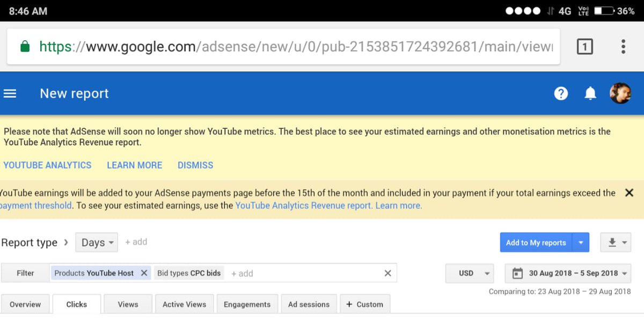Switch to the Ad sessions tab
The height and width of the screenshot is (322, 644).
[309, 304]
